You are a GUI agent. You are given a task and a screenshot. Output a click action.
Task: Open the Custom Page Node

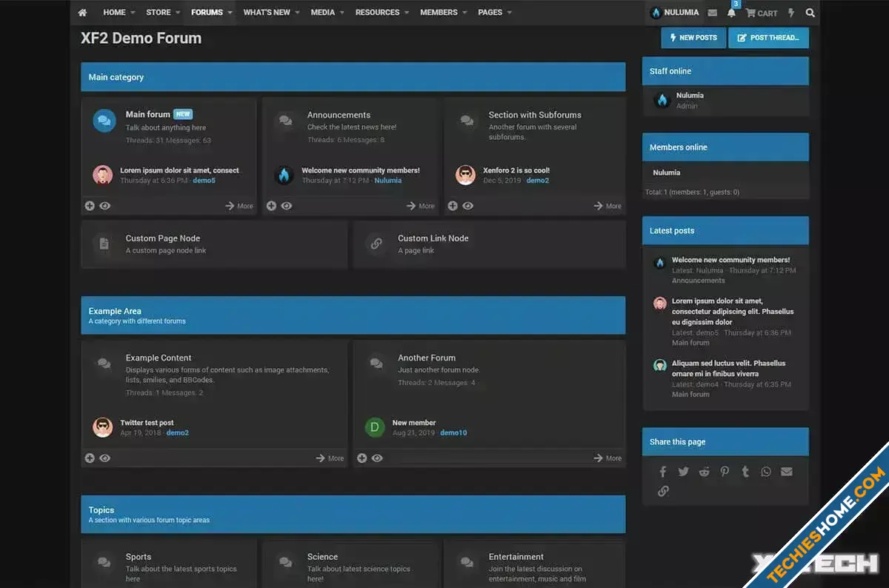[162, 238]
